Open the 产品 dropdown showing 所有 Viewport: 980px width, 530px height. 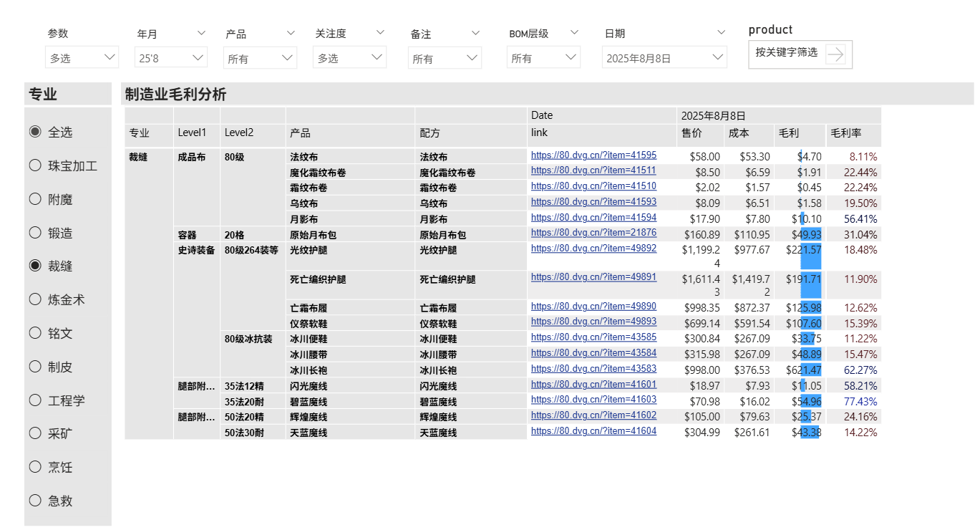click(x=260, y=58)
